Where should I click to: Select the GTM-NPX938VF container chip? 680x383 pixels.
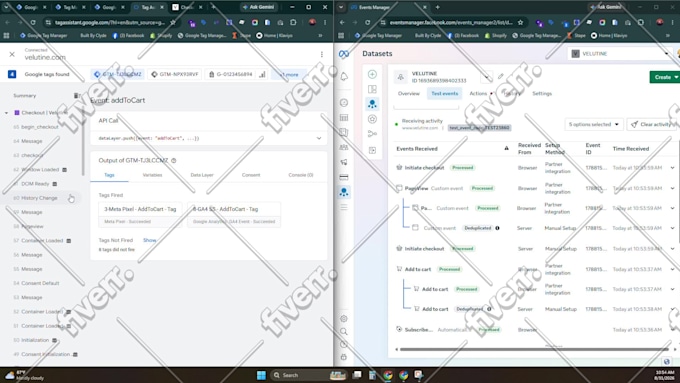click(175, 74)
